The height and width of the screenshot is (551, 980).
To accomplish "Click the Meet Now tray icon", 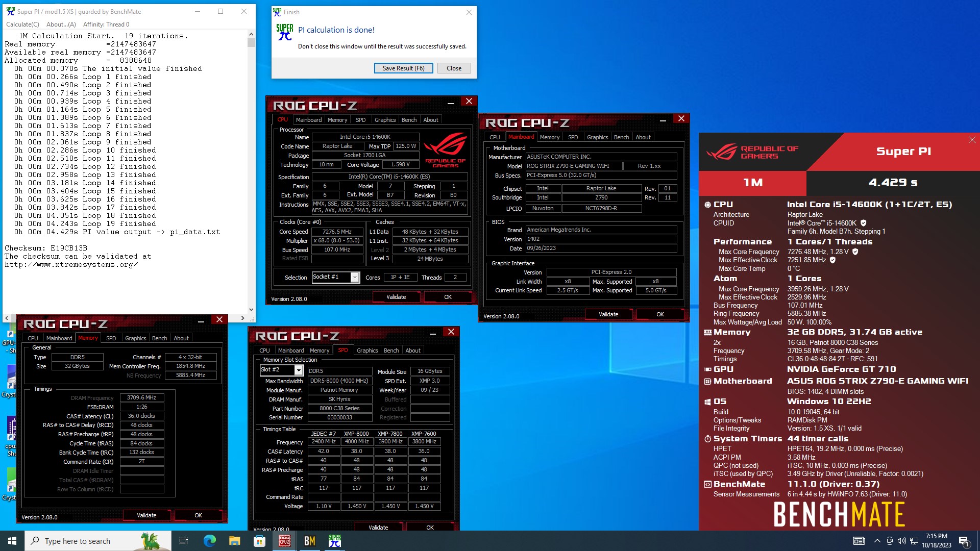I will [x=890, y=541].
